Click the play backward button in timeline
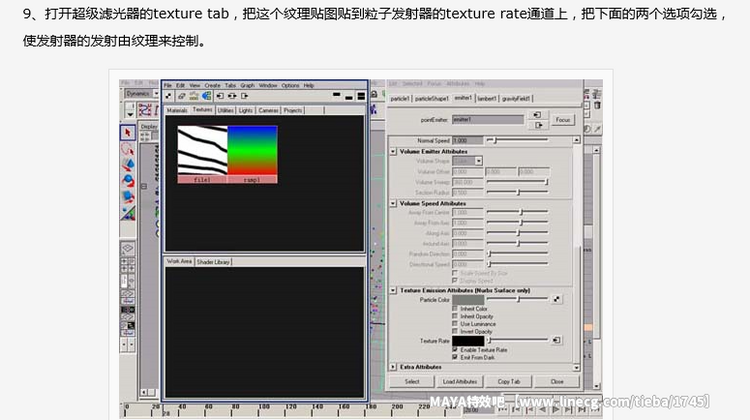The image size is (750, 420). coord(542,410)
